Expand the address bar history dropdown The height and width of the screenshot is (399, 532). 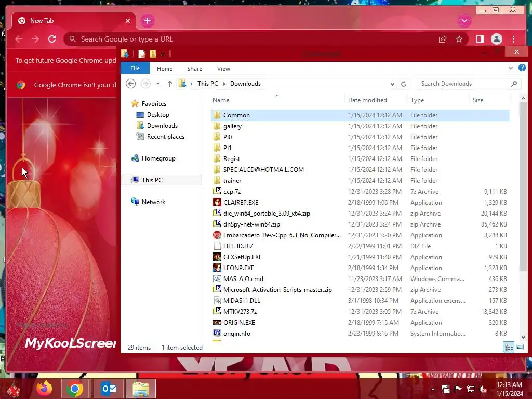point(392,84)
